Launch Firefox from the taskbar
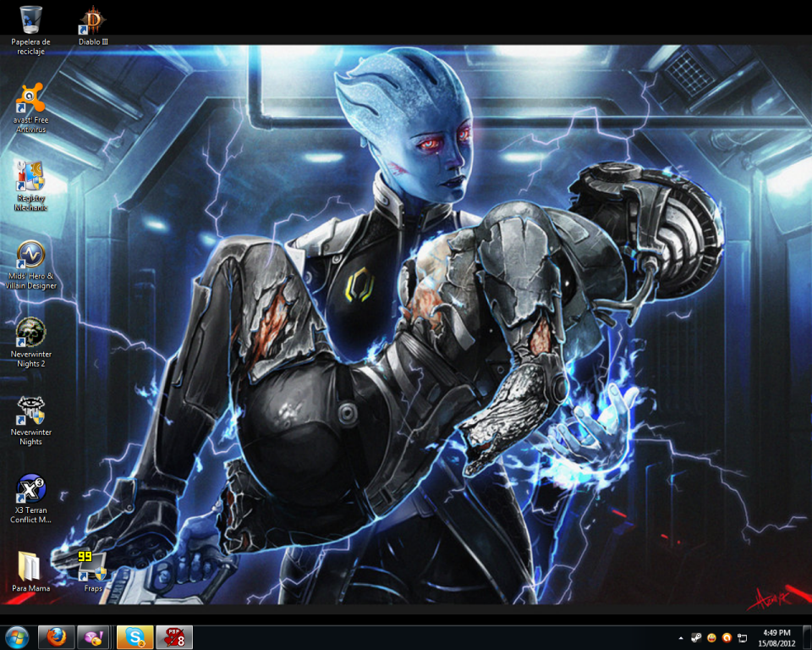 pyautogui.click(x=57, y=636)
